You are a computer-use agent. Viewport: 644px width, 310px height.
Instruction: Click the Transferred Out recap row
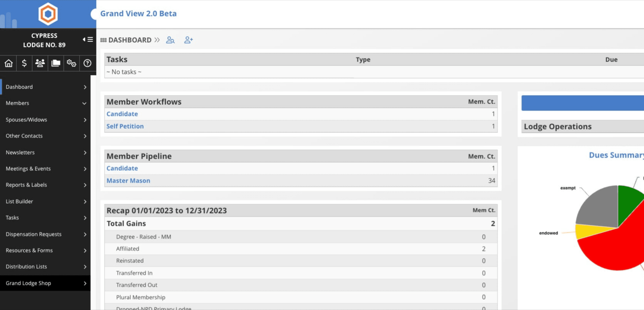[301, 285]
